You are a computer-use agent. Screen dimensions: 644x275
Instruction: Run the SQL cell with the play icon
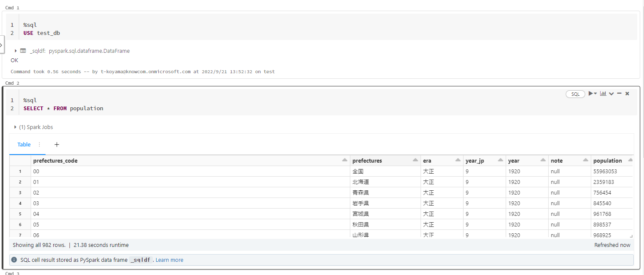pos(591,94)
